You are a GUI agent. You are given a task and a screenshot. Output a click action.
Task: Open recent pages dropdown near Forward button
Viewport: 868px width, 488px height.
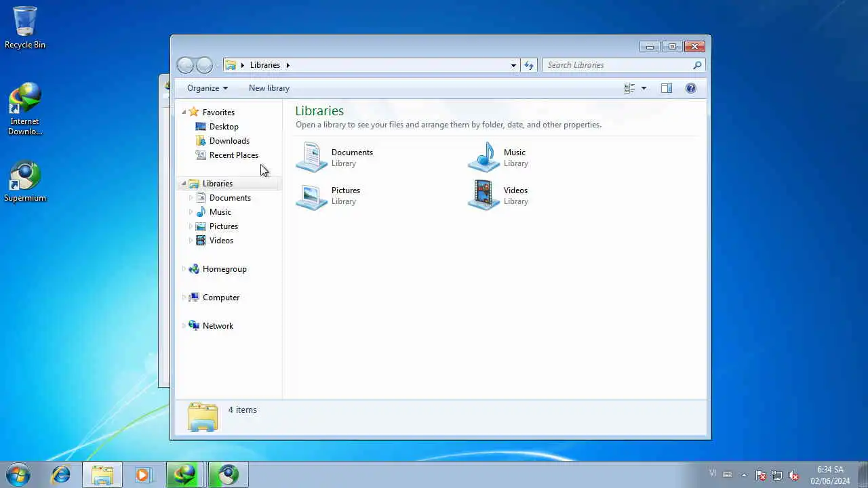[218, 65]
